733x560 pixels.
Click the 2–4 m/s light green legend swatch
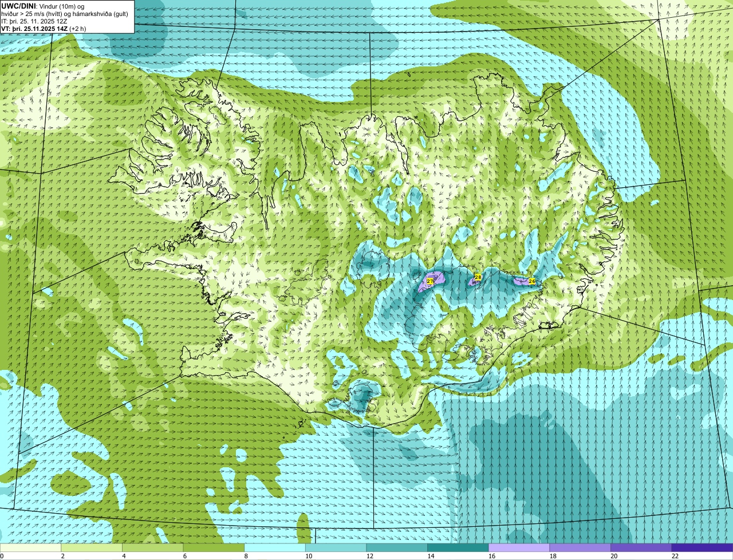92,547
